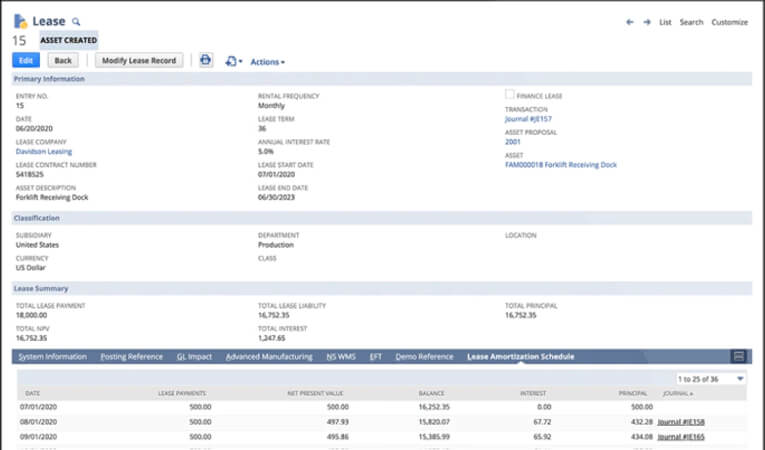
Task: Go to previous record with left arrow
Action: point(629,22)
